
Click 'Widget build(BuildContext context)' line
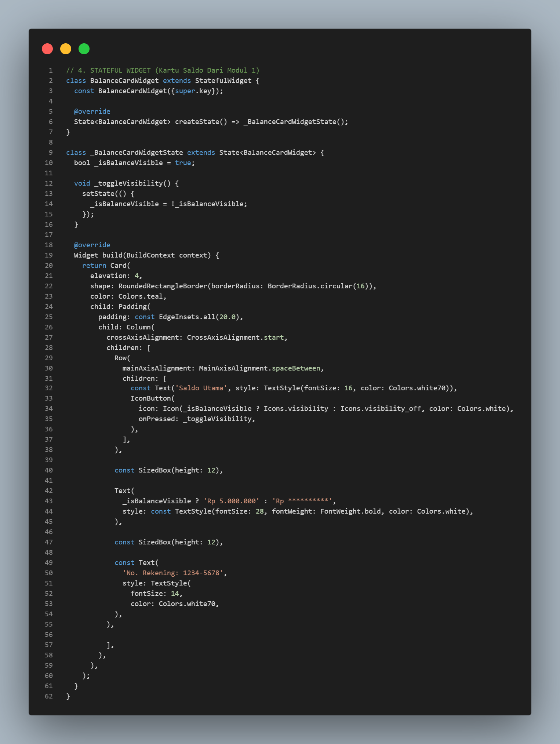(x=147, y=255)
